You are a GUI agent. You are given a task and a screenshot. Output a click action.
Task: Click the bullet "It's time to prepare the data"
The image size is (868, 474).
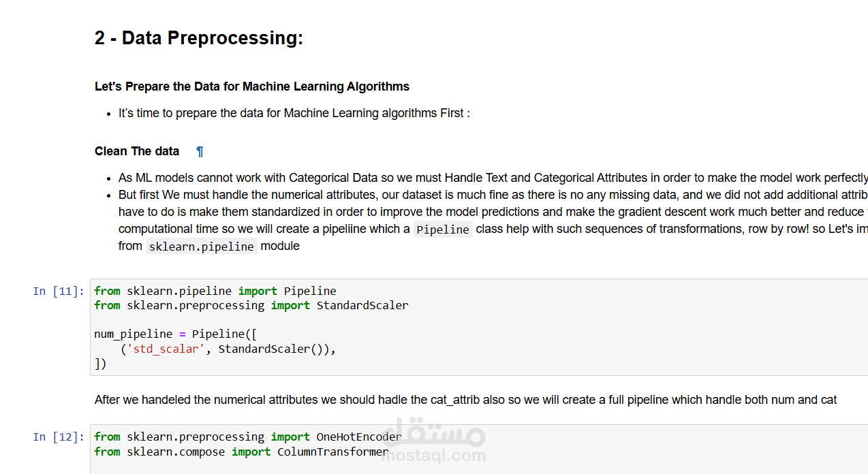(294, 113)
